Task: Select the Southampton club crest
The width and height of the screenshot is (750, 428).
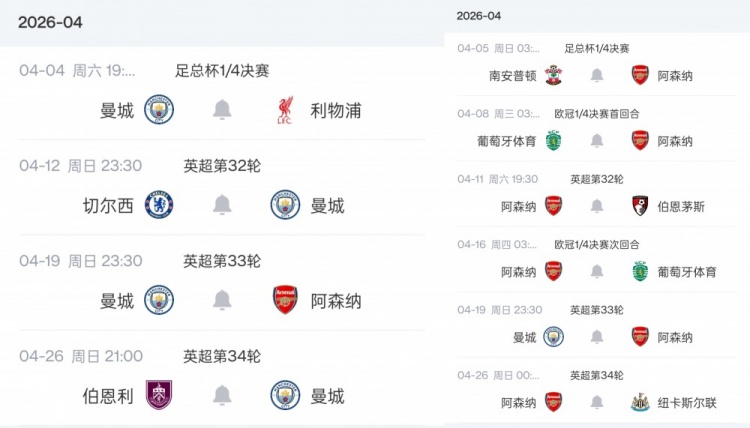Action: (554, 75)
